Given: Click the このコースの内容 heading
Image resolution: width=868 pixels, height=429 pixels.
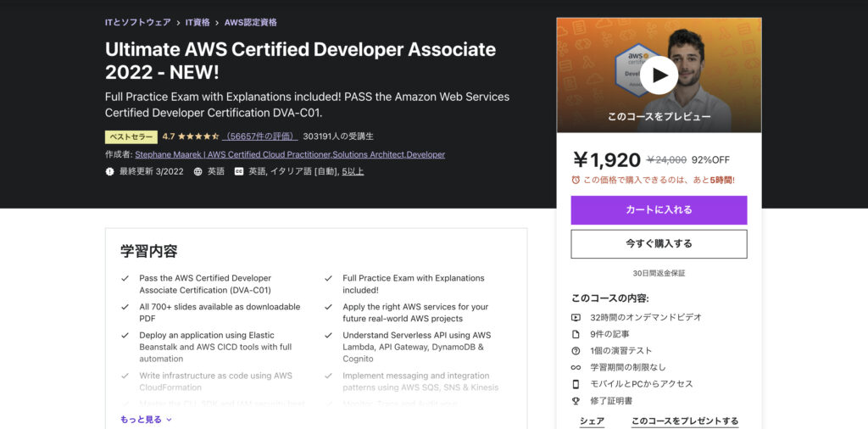Looking at the screenshot, I should click(610, 298).
